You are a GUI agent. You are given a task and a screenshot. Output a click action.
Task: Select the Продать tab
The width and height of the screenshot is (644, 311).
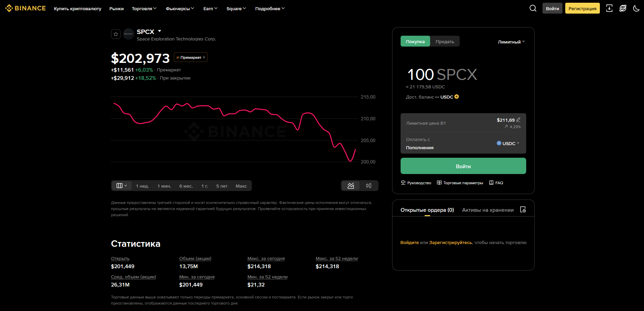tap(445, 41)
